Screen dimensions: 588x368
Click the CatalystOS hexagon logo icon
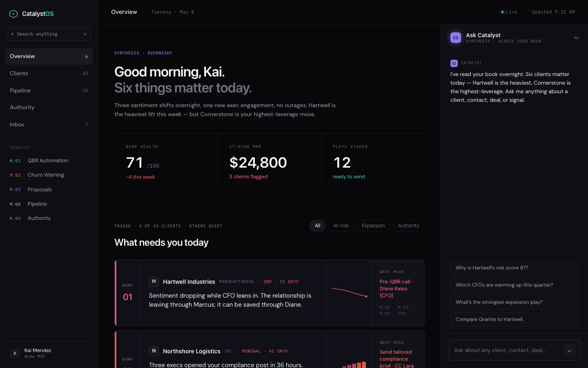(x=13, y=14)
